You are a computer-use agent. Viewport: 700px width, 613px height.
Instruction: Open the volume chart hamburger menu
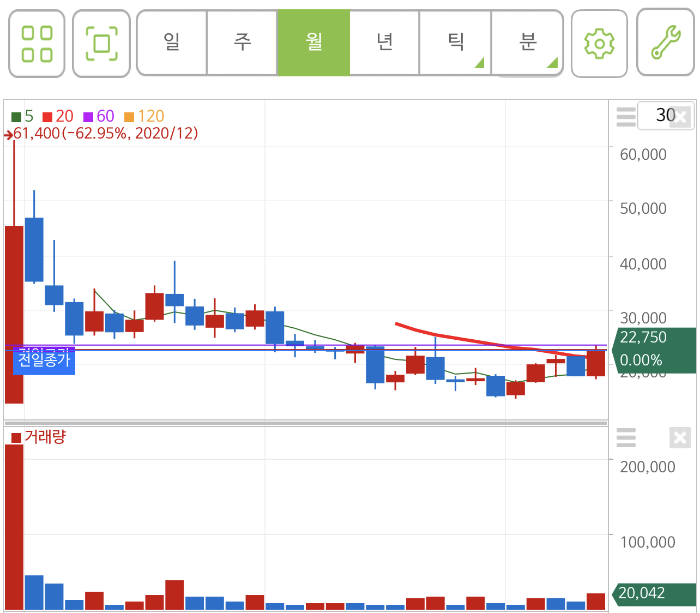click(626, 437)
